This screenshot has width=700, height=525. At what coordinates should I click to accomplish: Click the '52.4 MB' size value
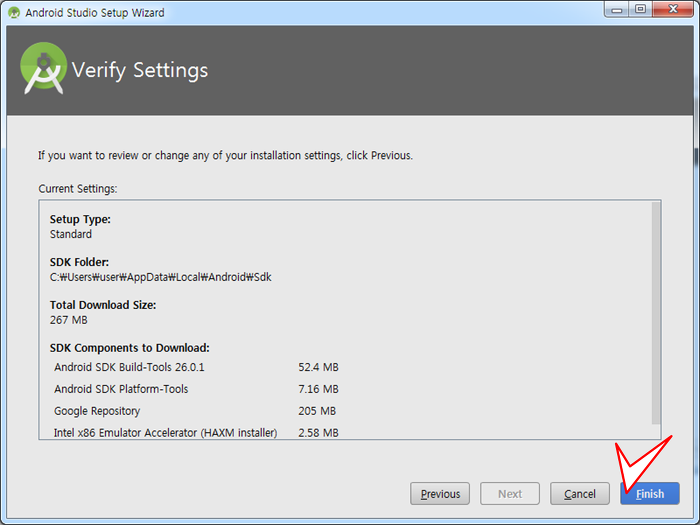click(318, 367)
